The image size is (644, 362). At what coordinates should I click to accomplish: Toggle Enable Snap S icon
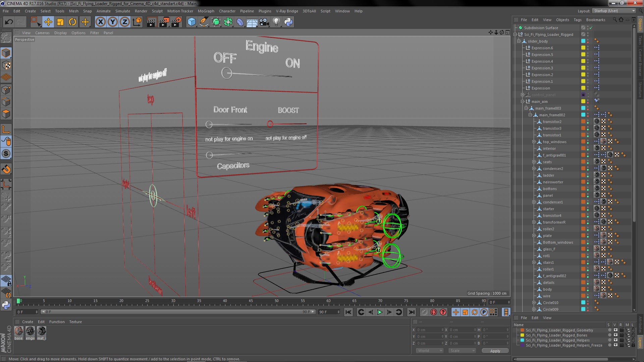6,154
